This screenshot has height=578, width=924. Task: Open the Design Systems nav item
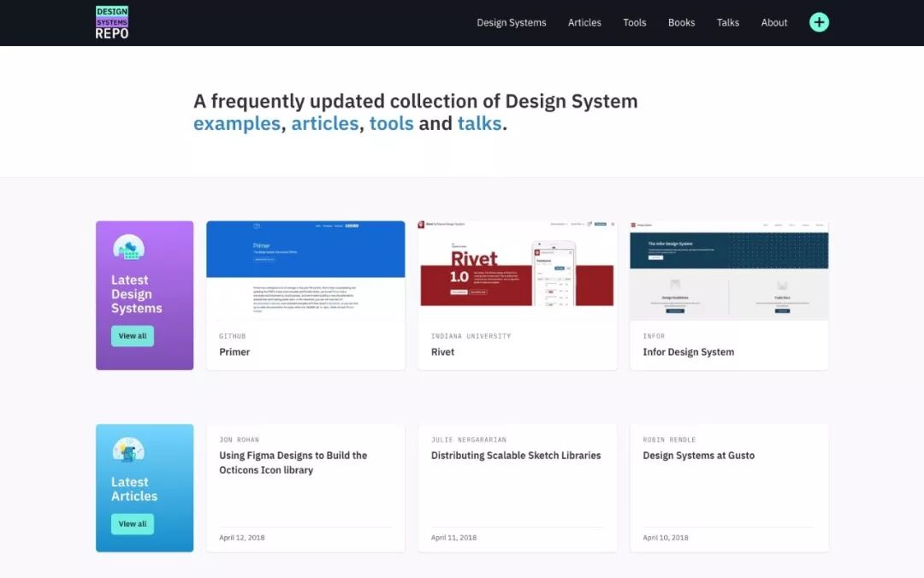pyautogui.click(x=511, y=22)
